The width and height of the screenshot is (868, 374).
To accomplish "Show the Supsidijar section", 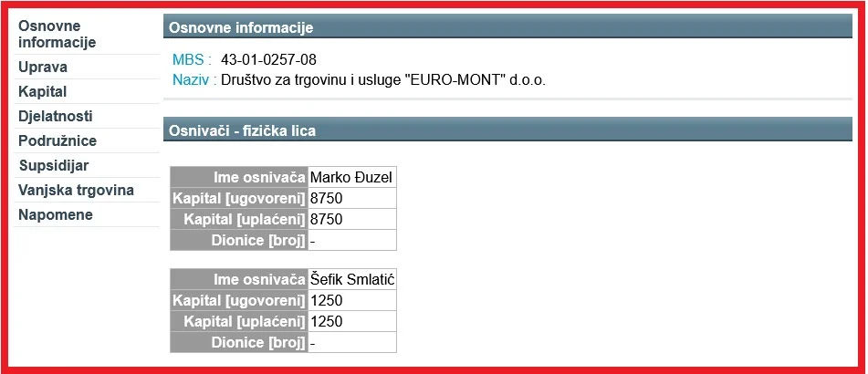I will pyautogui.click(x=54, y=166).
